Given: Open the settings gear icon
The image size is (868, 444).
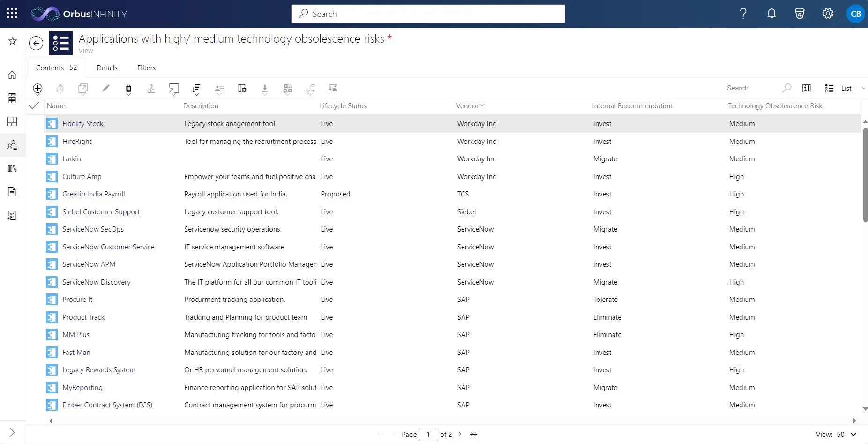Looking at the screenshot, I should pyautogui.click(x=828, y=14).
